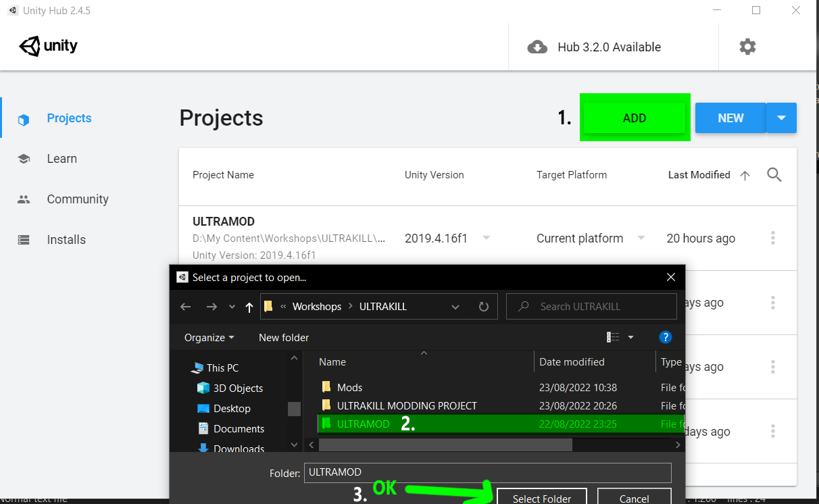The width and height of the screenshot is (819, 504).
Task: Click the back arrow in file dialog
Action: (x=186, y=307)
